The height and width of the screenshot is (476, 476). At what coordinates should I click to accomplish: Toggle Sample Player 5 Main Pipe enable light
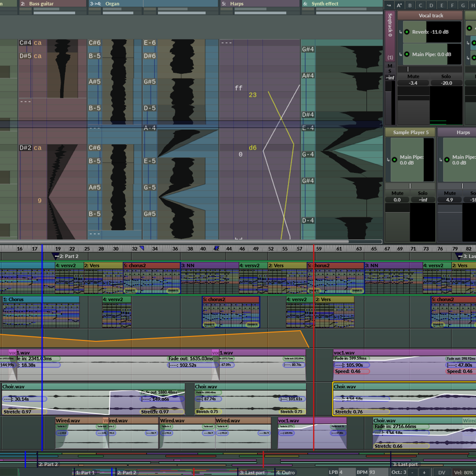[394, 160]
